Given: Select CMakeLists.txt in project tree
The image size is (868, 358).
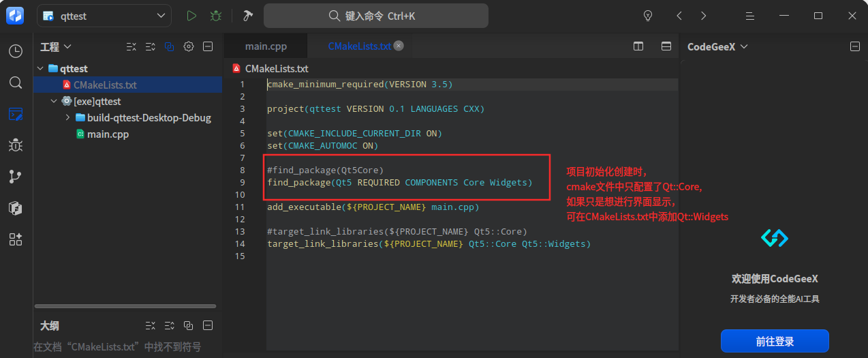Looking at the screenshot, I should tap(128, 85).
